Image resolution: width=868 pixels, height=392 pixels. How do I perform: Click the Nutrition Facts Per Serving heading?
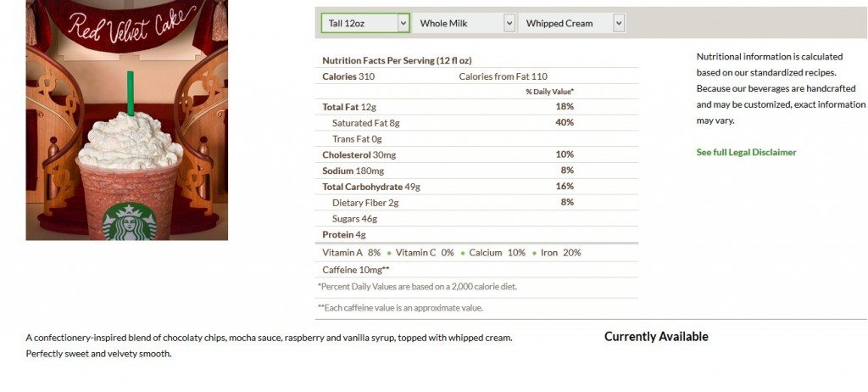point(397,60)
